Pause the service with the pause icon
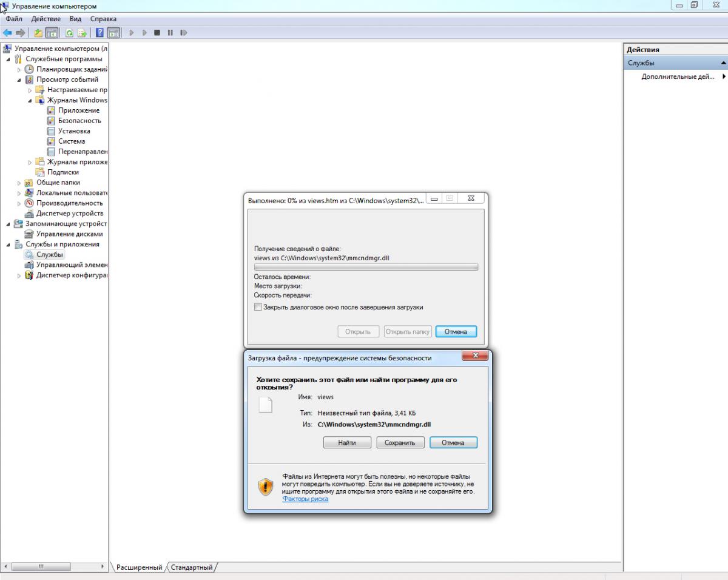The width and height of the screenshot is (728, 580). [x=170, y=33]
